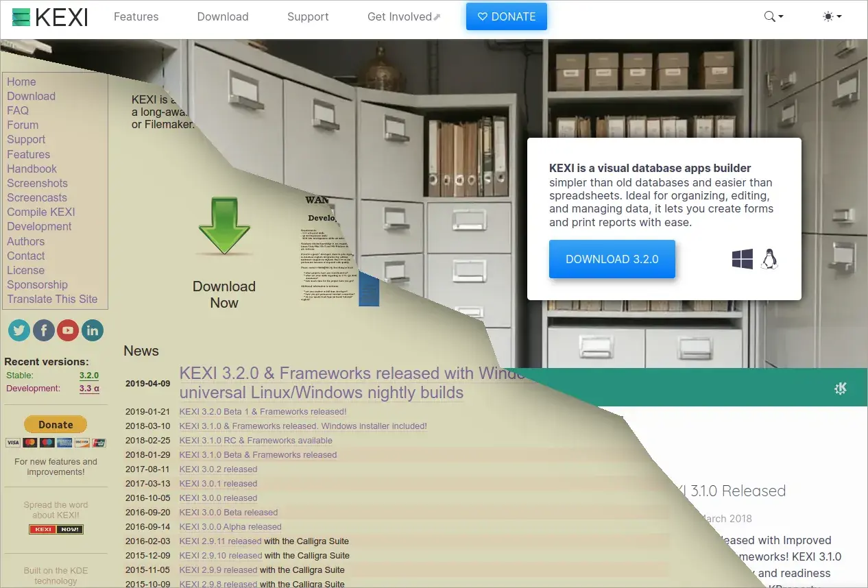Open the Screenshots sidebar link

click(x=37, y=183)
